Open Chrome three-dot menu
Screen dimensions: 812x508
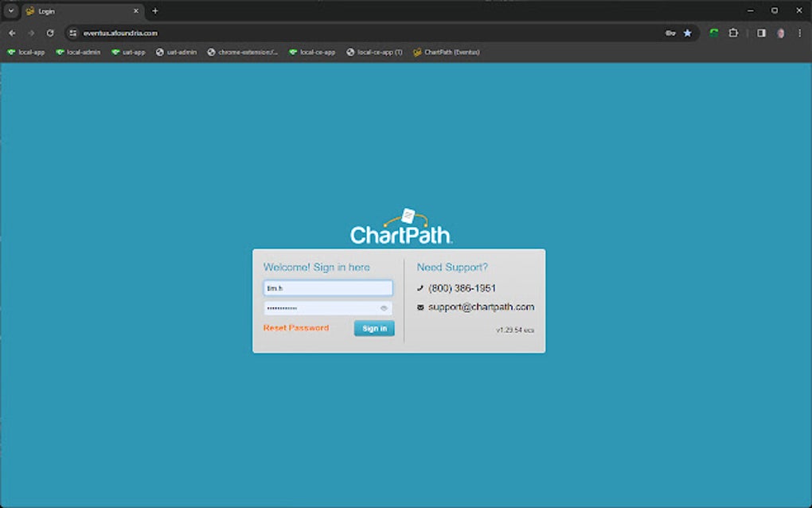coord(799,33)
